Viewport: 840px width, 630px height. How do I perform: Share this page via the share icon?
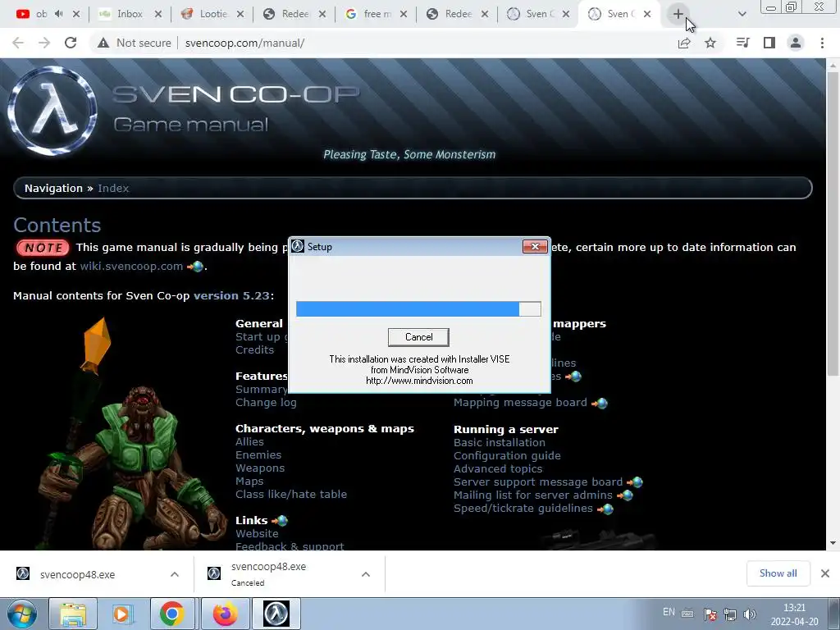click(684, 43)
